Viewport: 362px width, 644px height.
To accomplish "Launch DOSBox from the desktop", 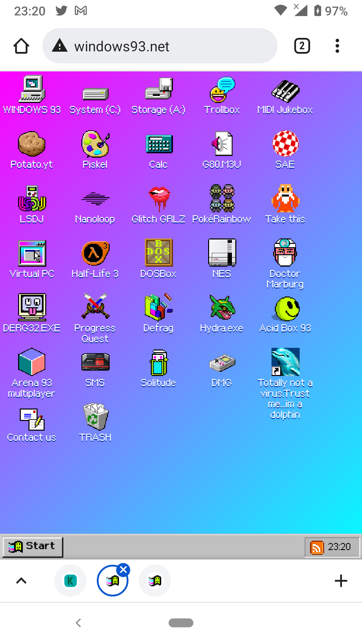I will [159, 254].
